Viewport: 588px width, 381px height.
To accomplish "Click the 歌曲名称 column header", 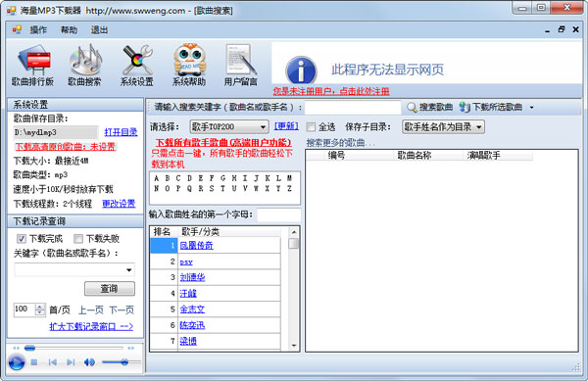I will click(x=415, y=155).
